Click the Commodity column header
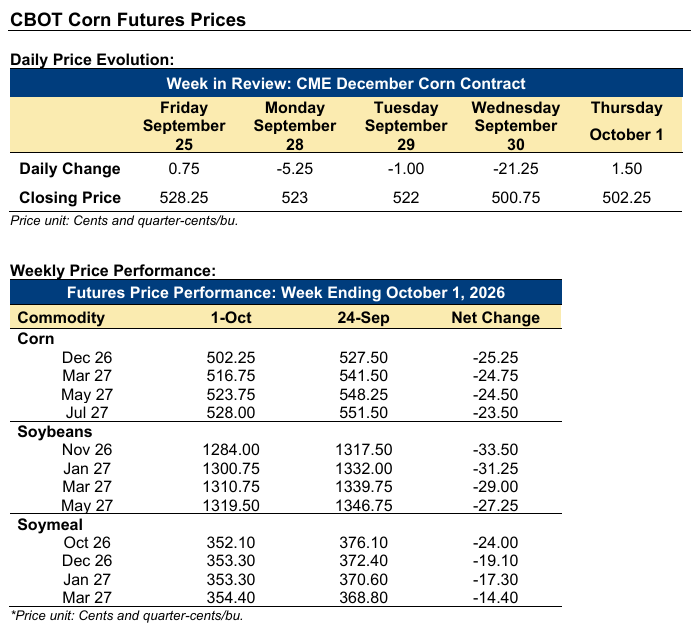The height and width of the screenshot is (632, 691). coord(61,317)
